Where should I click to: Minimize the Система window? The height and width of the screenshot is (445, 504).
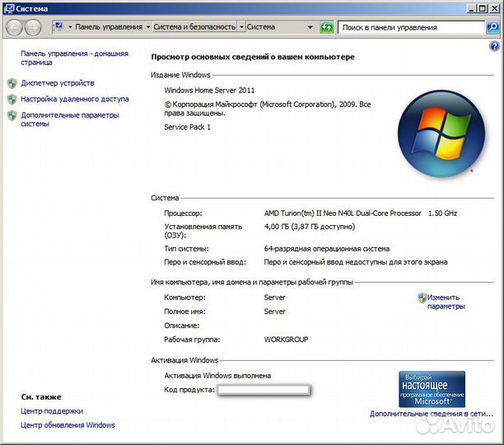click(x=471, y=8)
